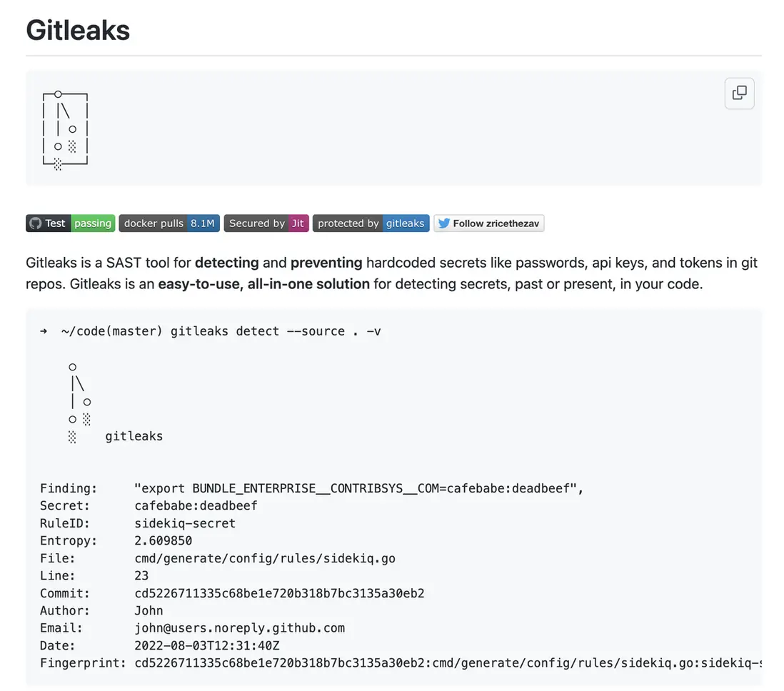Screen dimensions: 784x691
Task: Click the pink 'Jit' badge label
Action: tap(298, 223)
